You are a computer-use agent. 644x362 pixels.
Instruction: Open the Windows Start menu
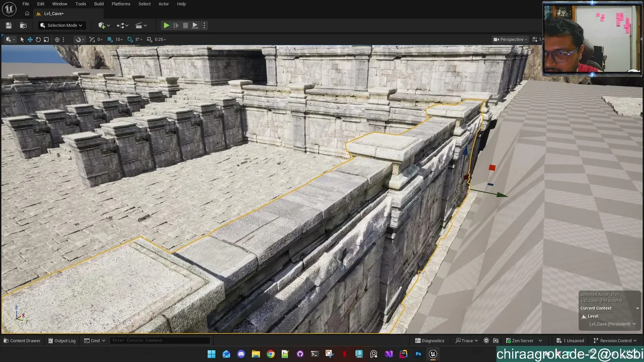click(211, 354)
